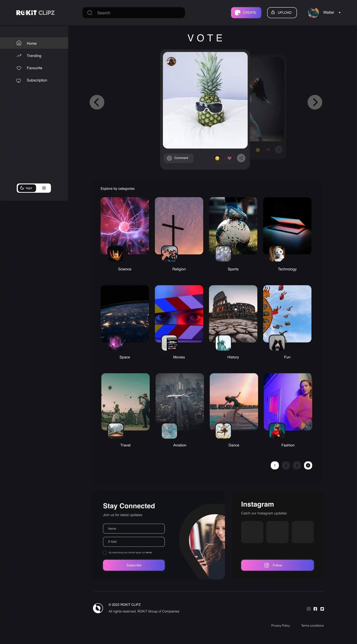Screen dimensions: 357x644
Task: Go to next categories page arrow
Action: (308, 465)
